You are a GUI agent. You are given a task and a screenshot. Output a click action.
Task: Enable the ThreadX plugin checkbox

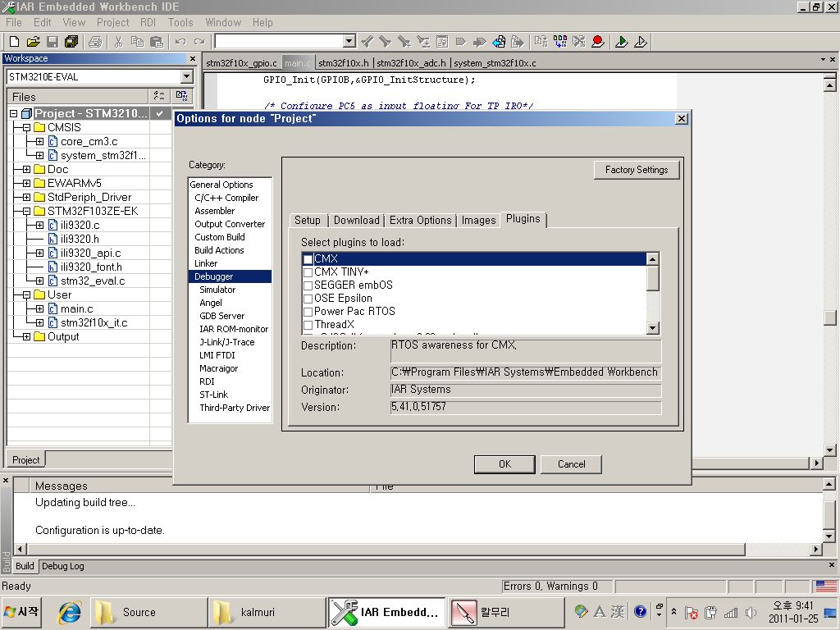(308, 325)
